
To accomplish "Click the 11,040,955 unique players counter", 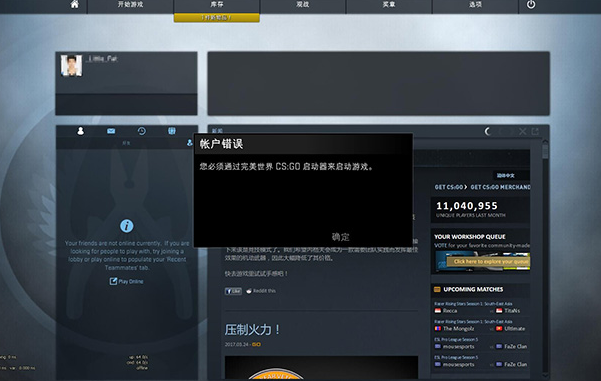I will (x=467, y=206).
